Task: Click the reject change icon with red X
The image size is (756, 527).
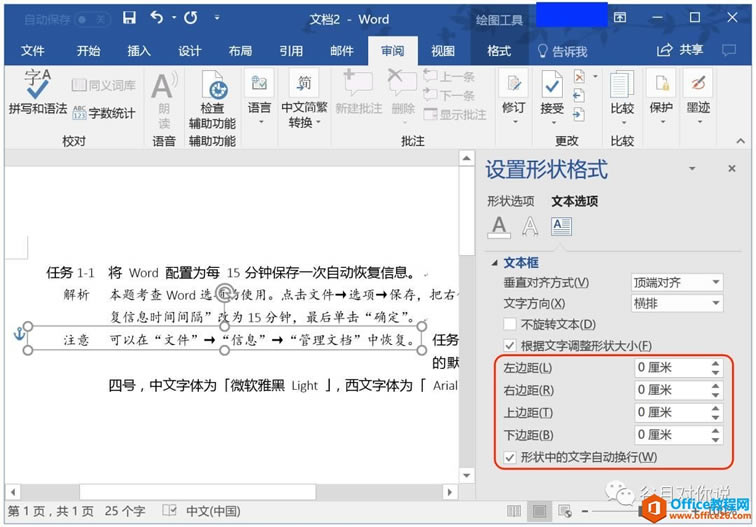Action: pyautogui.click(x=580, y=77)
